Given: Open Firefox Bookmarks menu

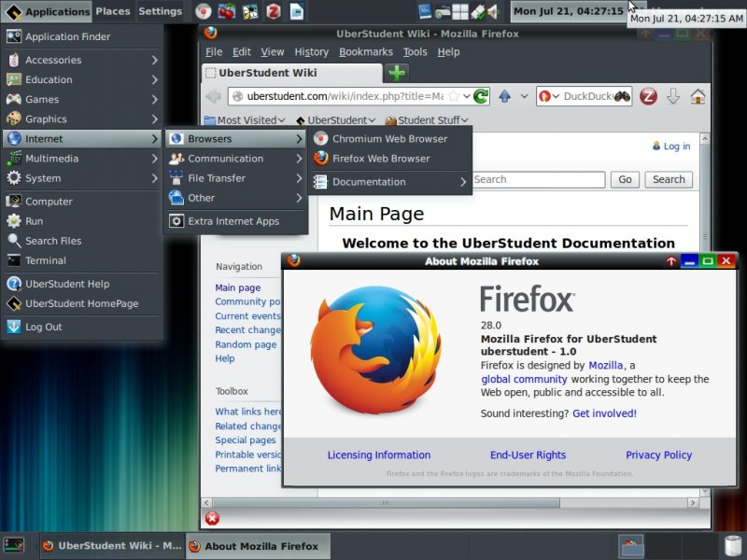Looking at the screenshot, I should (366, 52).
